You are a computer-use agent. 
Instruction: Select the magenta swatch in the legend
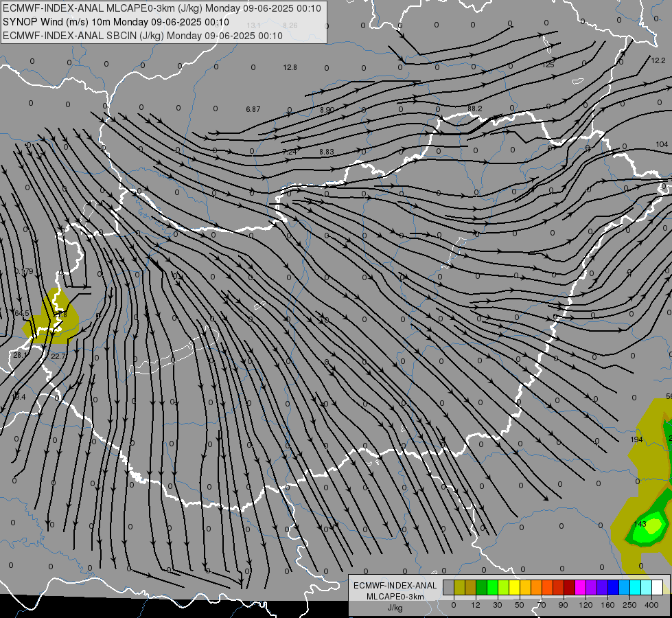pos(581,587)
